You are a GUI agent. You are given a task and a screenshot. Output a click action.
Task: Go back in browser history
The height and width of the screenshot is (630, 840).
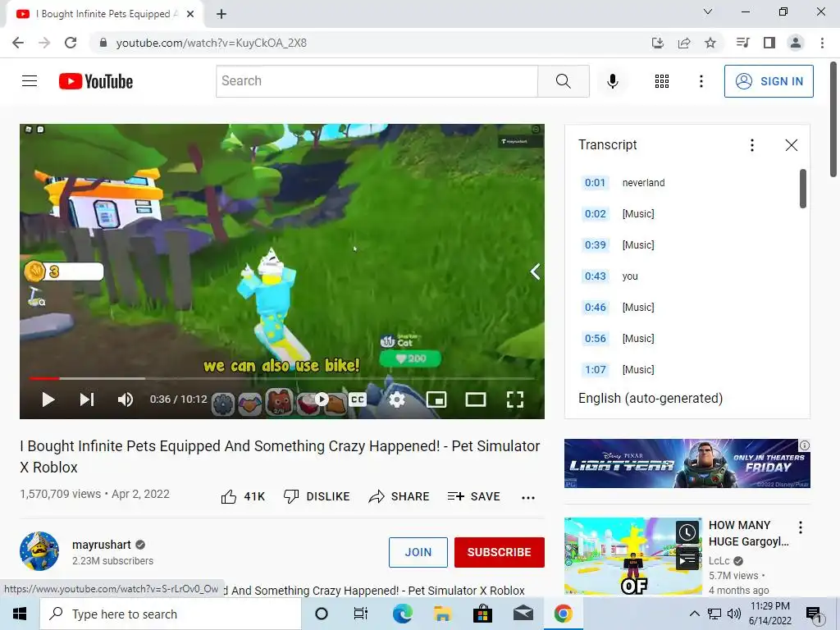tap(18, 43)
